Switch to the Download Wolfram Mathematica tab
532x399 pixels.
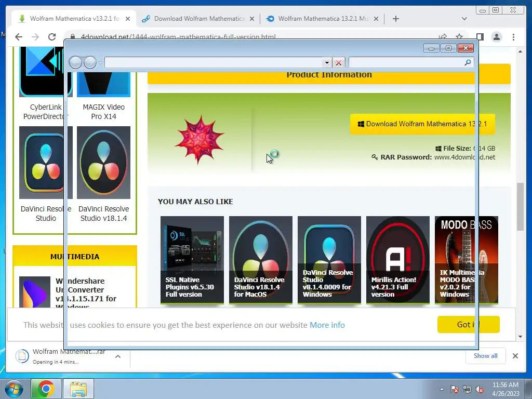(199, 19)
